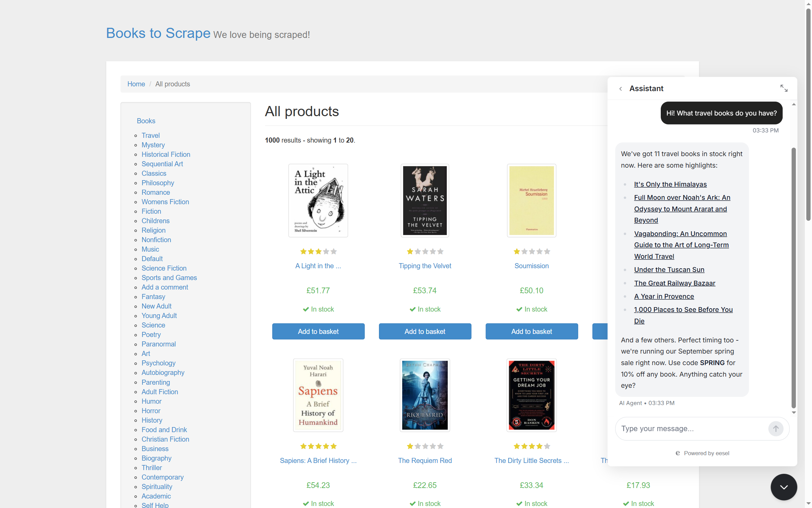Select Food and Drink category
The width and height of the screenshot is (812, 508).
tap(164, 430)
